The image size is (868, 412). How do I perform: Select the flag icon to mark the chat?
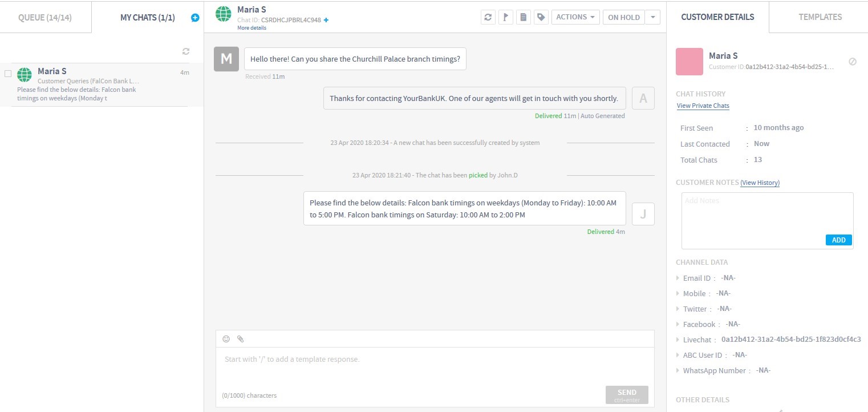(x=506, y=17)
